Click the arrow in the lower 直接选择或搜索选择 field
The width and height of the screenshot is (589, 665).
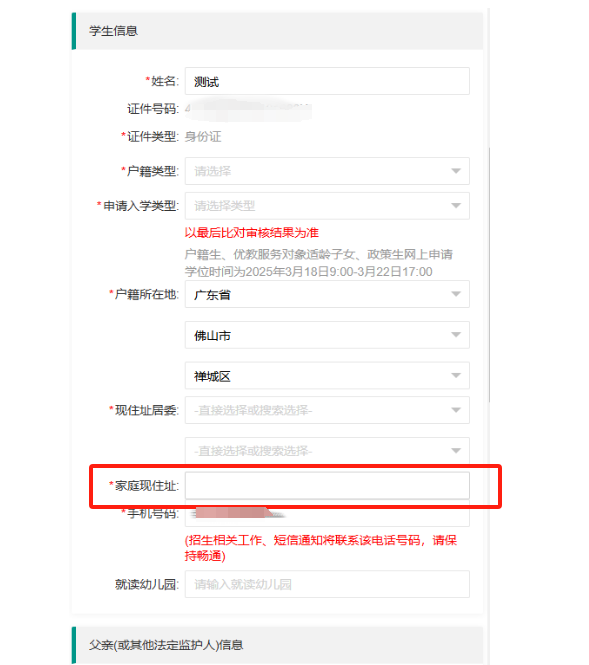(456, 450)
